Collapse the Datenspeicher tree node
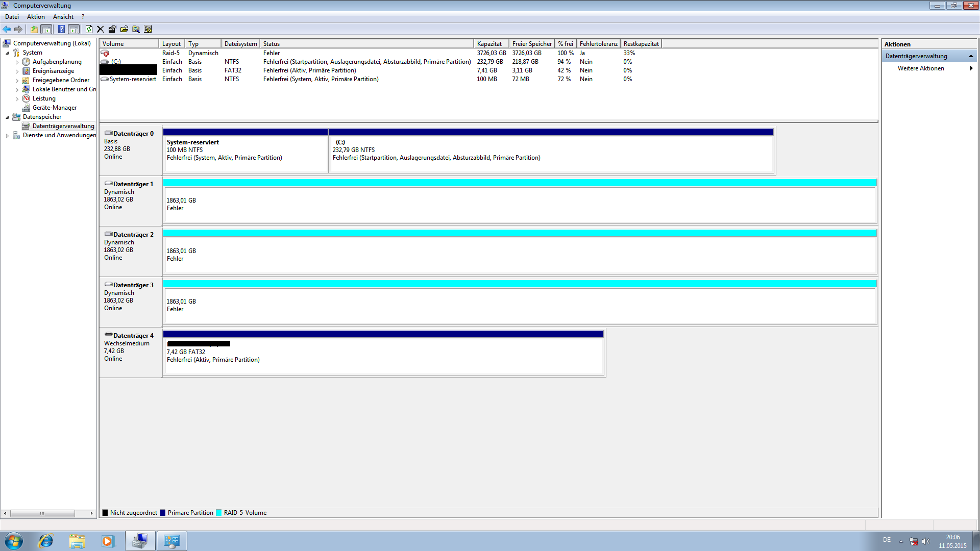The width and height of the screenshot is (980, 551). pyautogui.click(x=7, y=117)
